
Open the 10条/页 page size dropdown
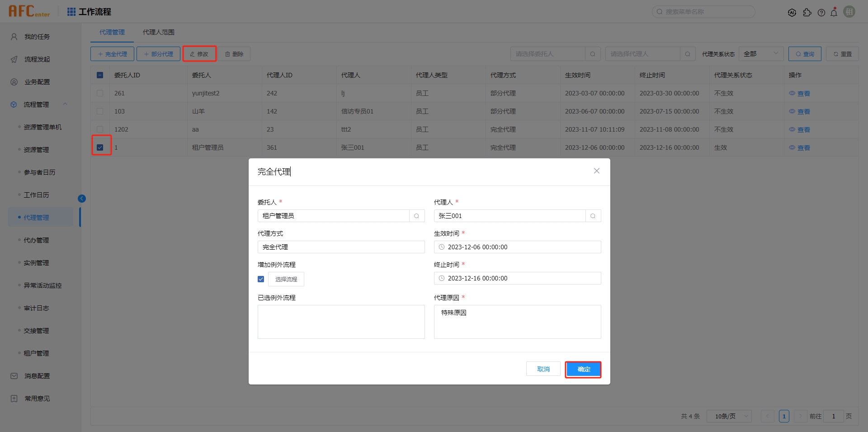(x=728, y=416)
